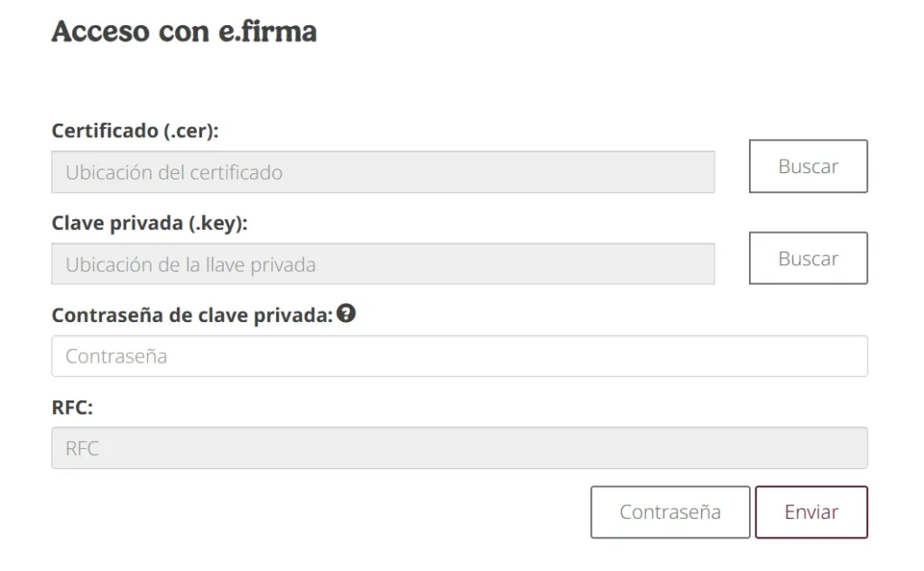Click Buscar next to Clave privada (.key)
This screenshot has width=924, height=571.
point(808,258)
